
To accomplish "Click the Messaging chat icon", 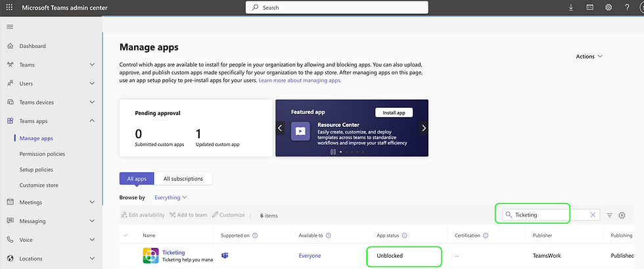I will click(x=11, y=221).
